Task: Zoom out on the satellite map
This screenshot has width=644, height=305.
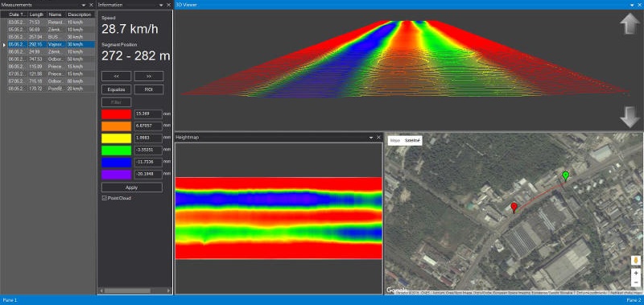Action: tap(636, 282)
